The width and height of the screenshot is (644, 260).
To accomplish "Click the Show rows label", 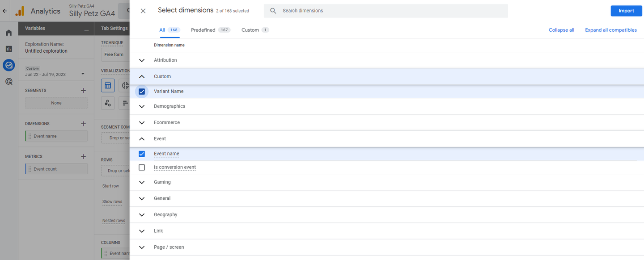I will click(x=112, y=201).
